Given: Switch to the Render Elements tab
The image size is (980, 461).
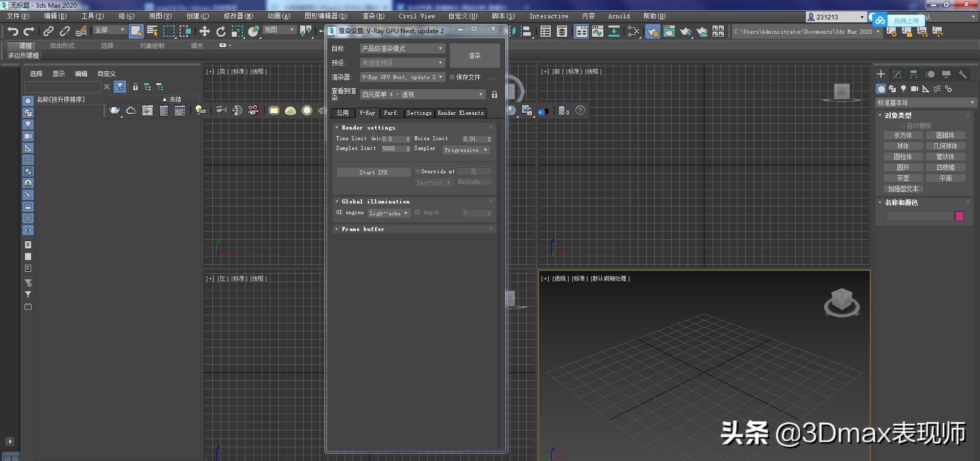Looking at the screenshot, I should coord(460,113).
